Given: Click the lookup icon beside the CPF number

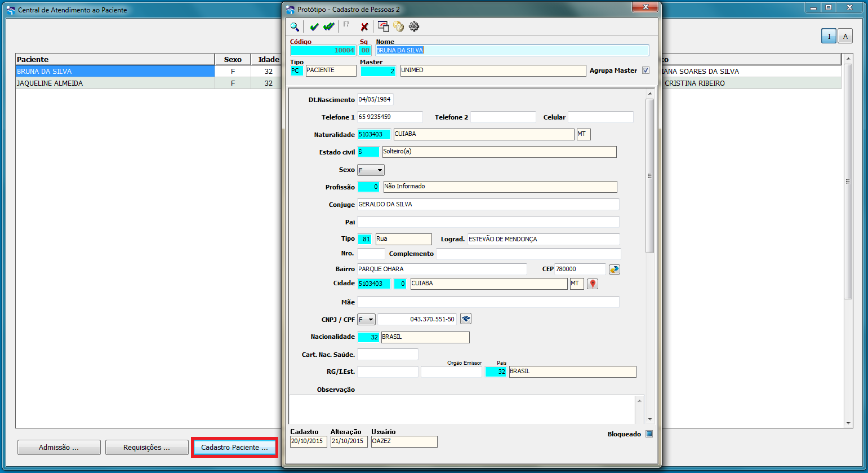Looking at the screenshot, I should click(x=466, y=319).
